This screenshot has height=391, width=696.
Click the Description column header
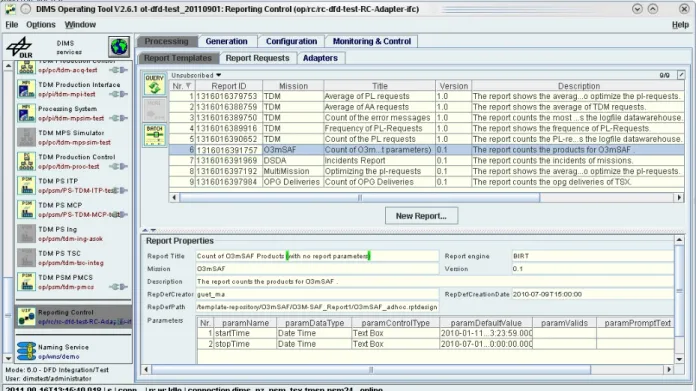pos(578,86)
